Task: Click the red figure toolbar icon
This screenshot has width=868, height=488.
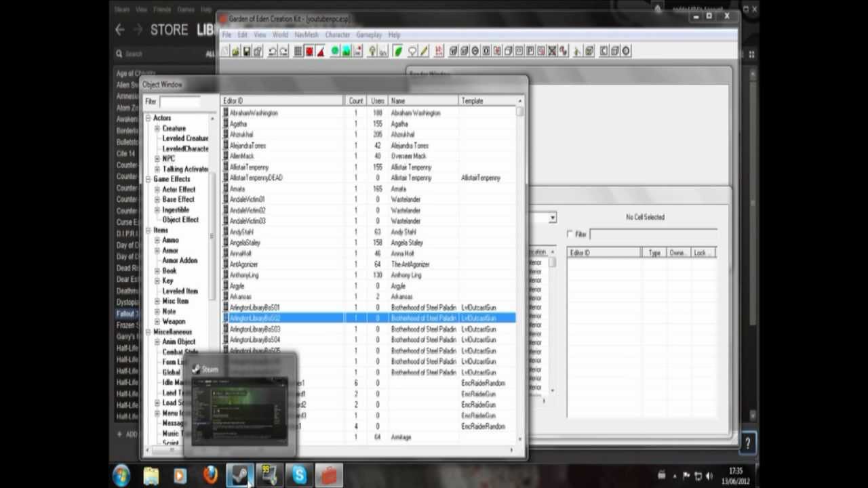Action: [439, 51]
